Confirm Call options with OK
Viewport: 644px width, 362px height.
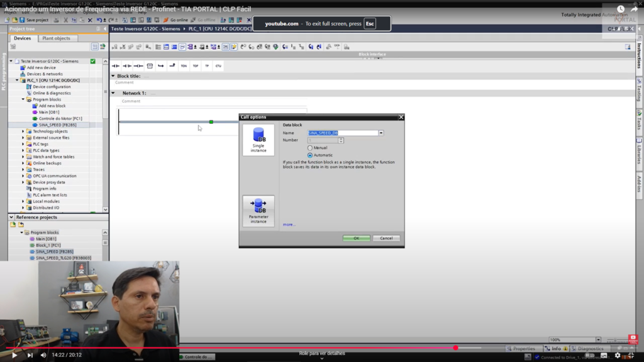tap(356, 238)
